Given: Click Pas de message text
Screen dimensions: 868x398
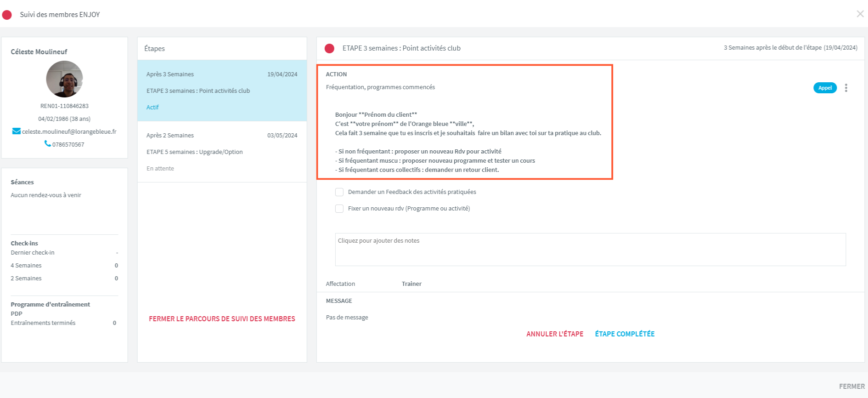Looking at the screenshot, I should [347, 318].
